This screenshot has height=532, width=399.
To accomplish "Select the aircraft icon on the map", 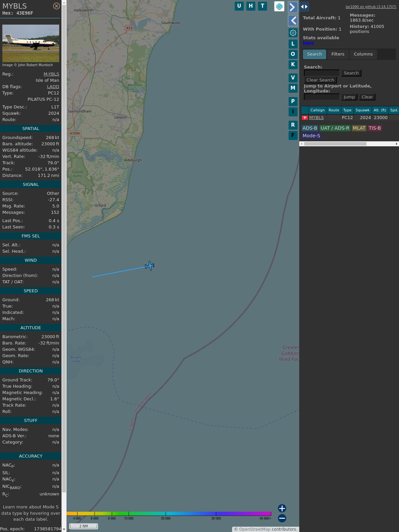I will tap(150, 266).
